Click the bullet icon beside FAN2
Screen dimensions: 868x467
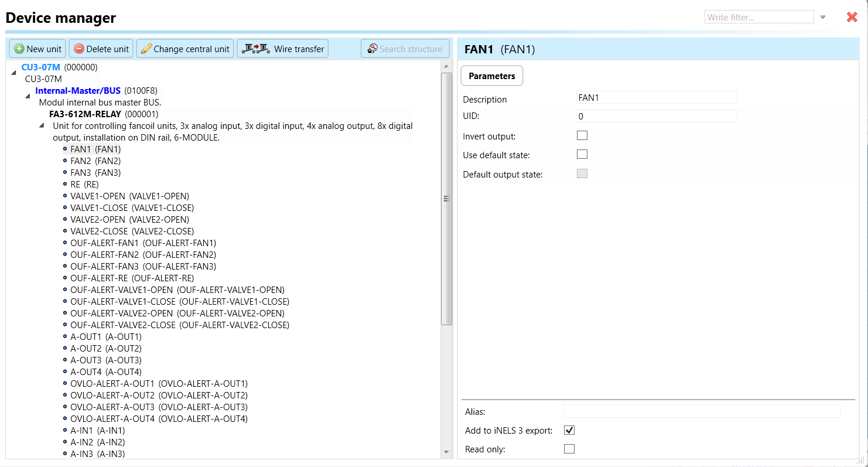65,161
